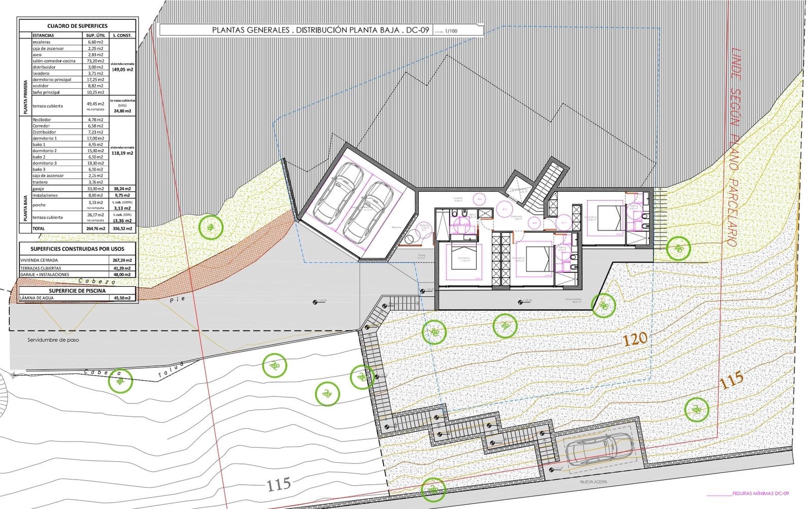Viewport: 812px width, 509px height.
Task: Select the Lámina de Agua pool surface row
Action: tap(77, 298)
